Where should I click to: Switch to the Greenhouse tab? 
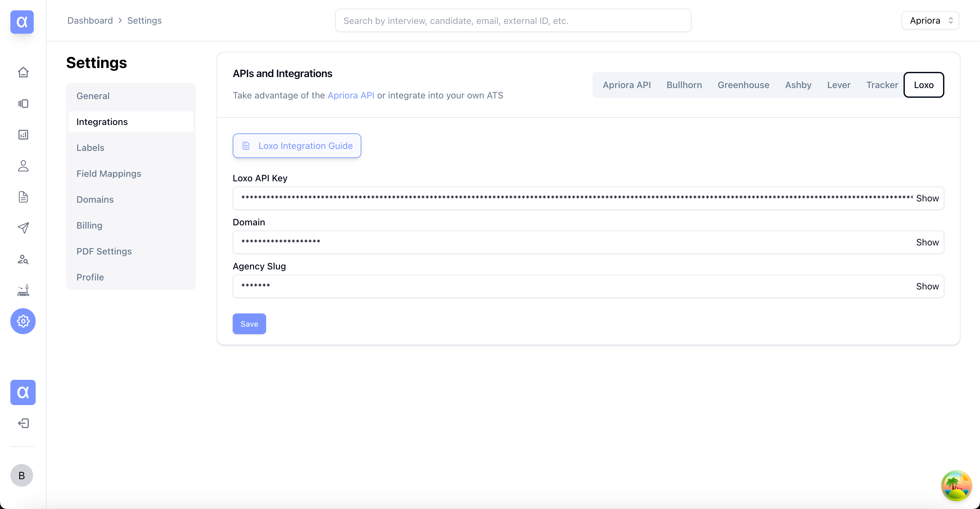click(x=743, y=85)
